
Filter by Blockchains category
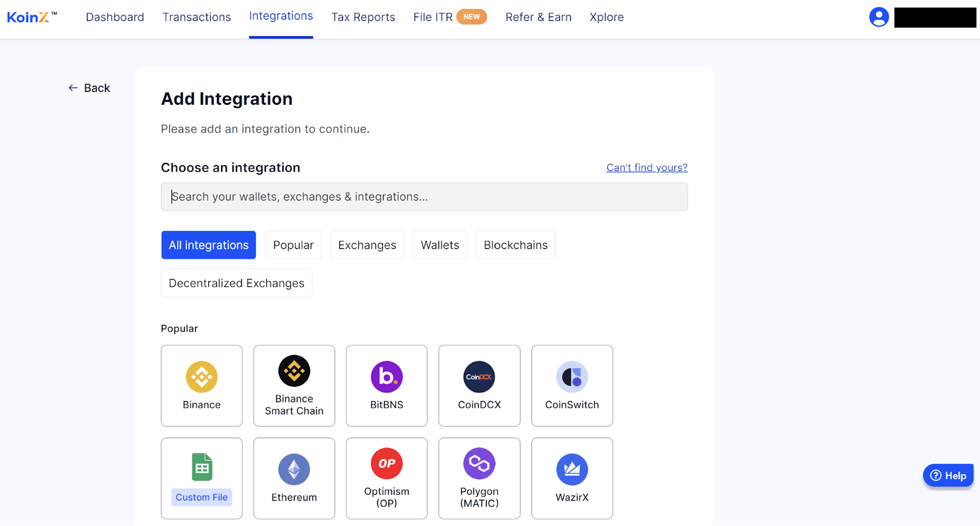516,245
